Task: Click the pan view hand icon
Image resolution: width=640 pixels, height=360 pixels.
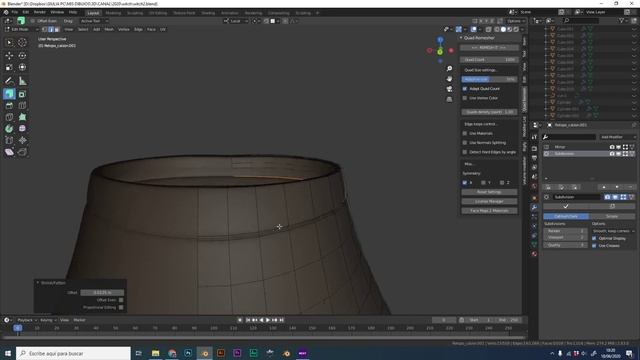Action: click(x=449, y=79)
